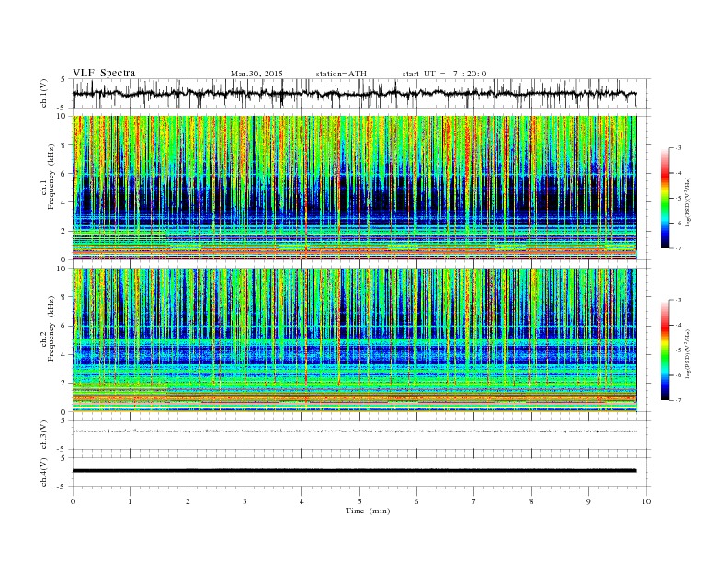Click the "ch.3(V)" axis label
Screen dimensions: 728x563
[44, 435]
